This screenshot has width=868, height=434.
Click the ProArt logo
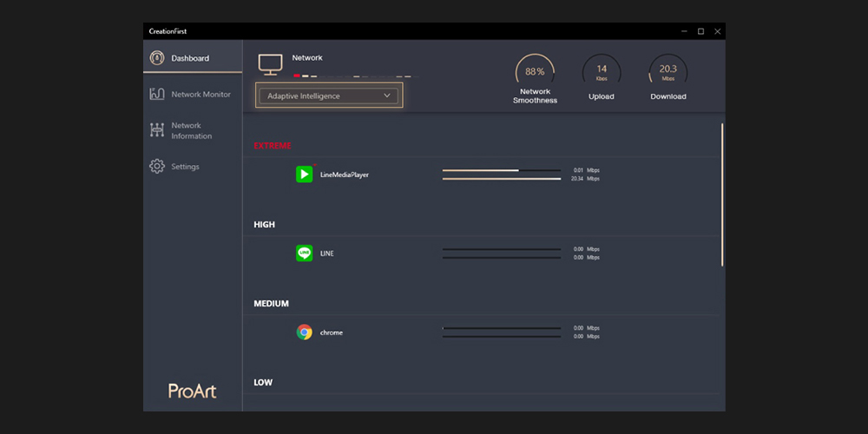click(192, 391)
